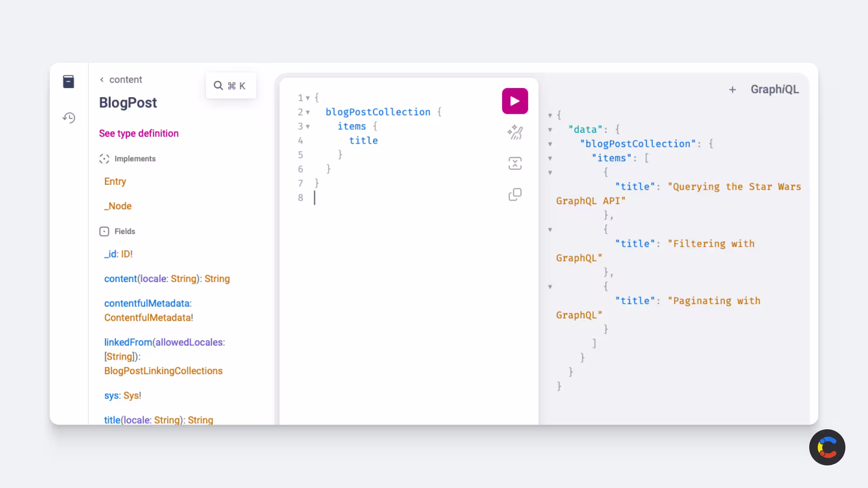Click the Fields section icon
This screenshot has width=868, height=488.
click(x=104, y=231)
